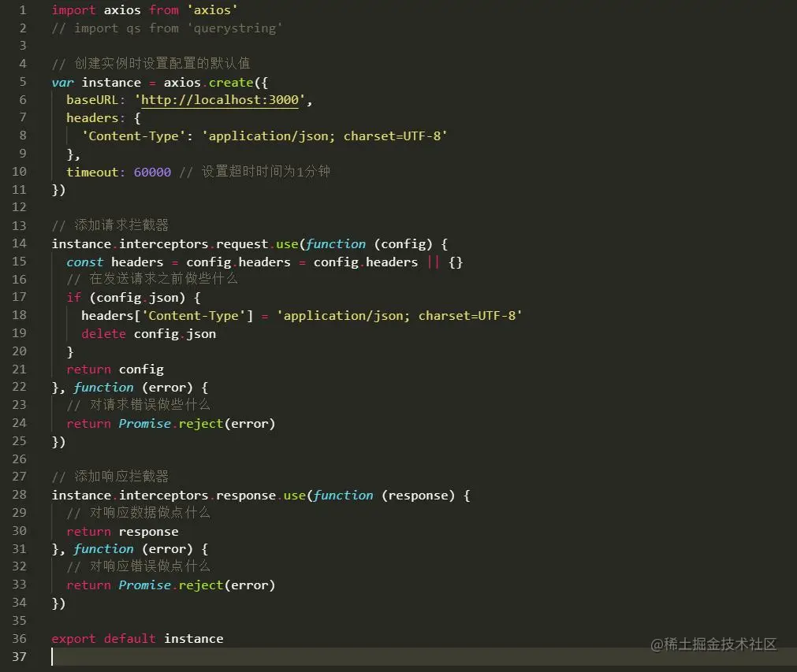Viewport: 797px width, 672px height.
Task: Click line number 37 in the gutter
Action: point(20,656)
